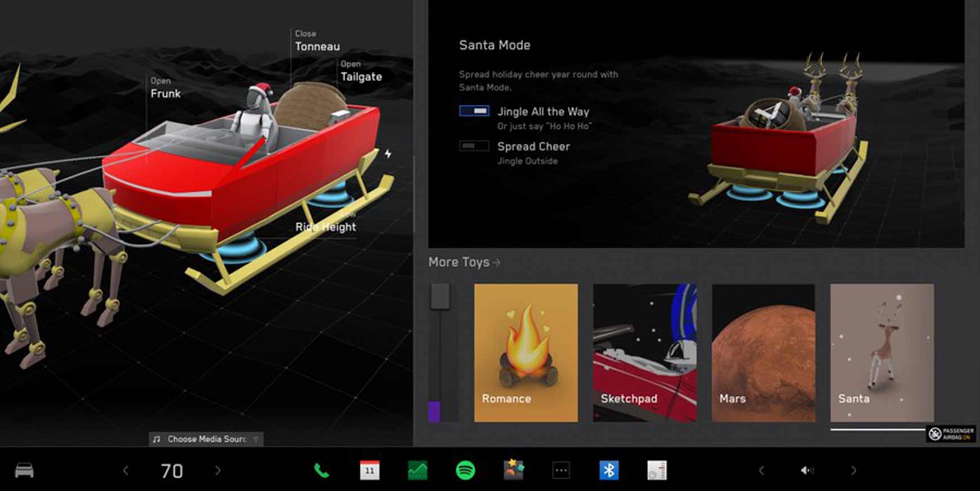Launch Spotify from the dock
Viewport: 980px width, 491px height.
pyautogui.click(x=465, y=470)
